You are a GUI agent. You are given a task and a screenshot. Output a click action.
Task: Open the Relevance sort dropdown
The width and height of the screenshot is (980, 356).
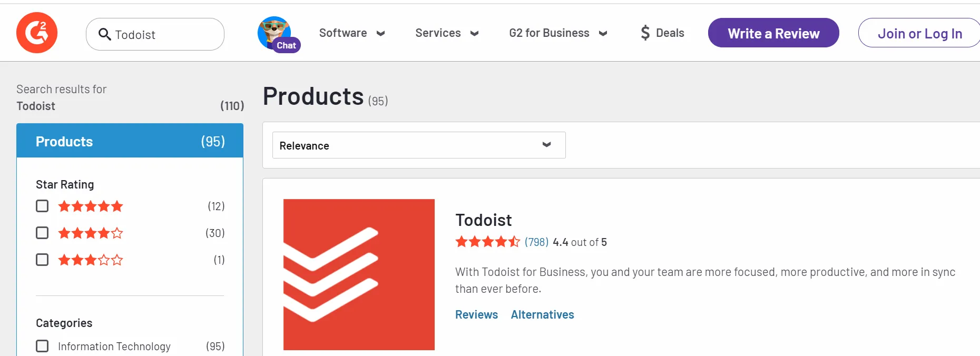[418, 145]
